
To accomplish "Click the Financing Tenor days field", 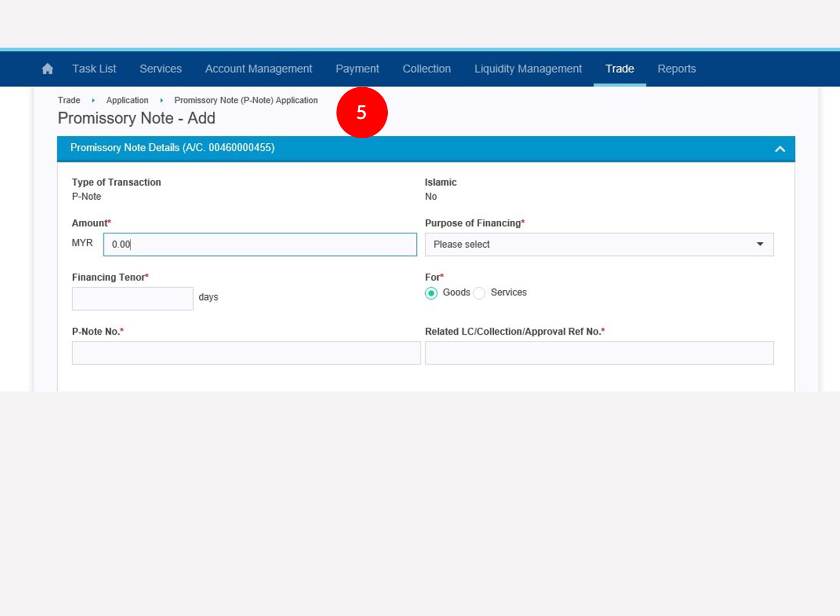I will pos(133,299).
